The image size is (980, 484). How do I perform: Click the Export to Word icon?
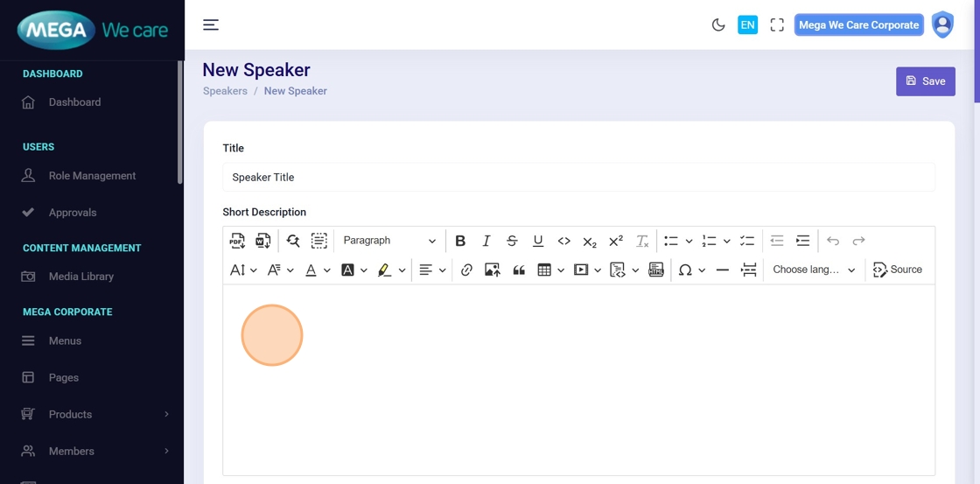pos(262,241)
